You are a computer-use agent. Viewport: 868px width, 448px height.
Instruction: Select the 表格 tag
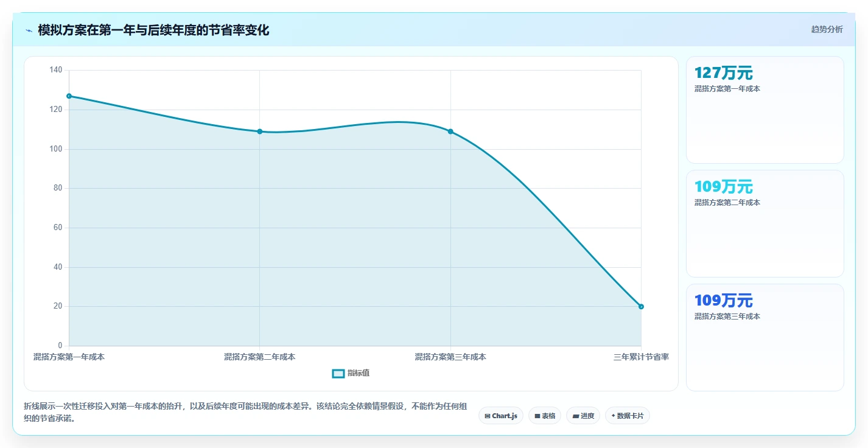tap(545, 416)
